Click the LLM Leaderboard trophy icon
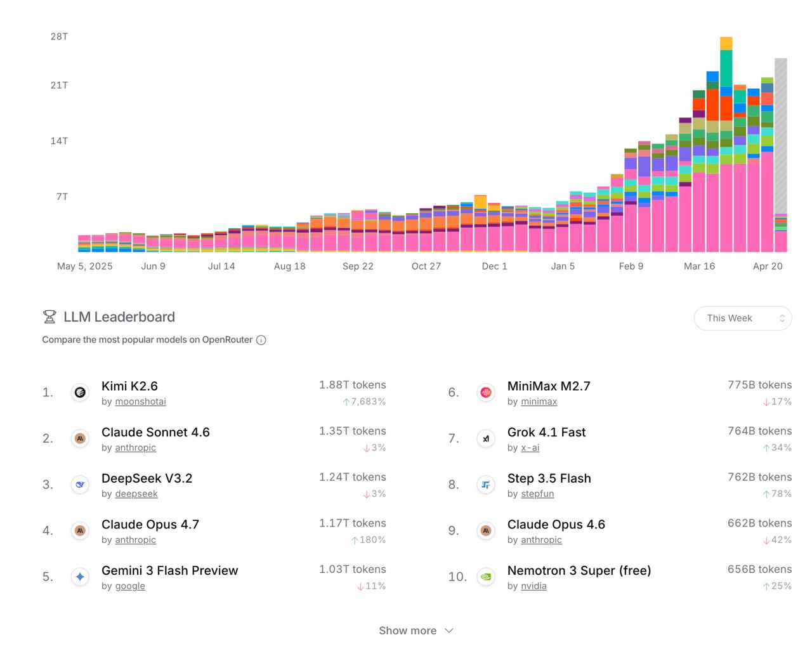This screenshot has height=661, width=812. coord(49,317)
